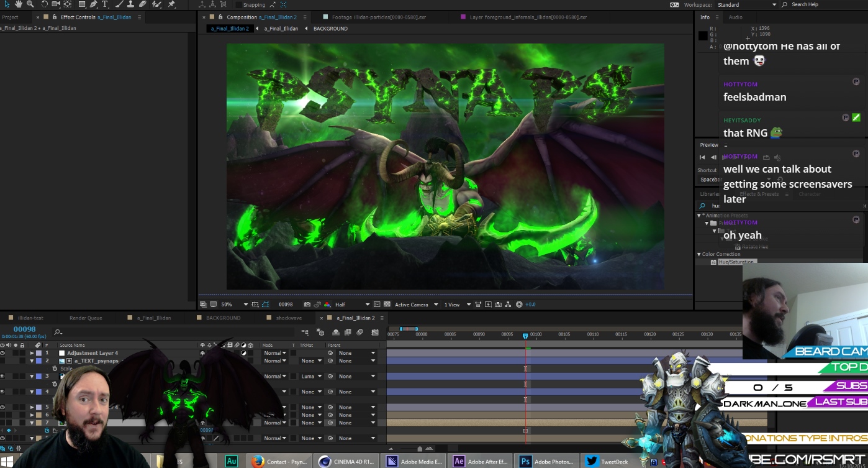Open the 1 View layout dropdown
This screenshot has width=868, height=468.
pos(457,305)
